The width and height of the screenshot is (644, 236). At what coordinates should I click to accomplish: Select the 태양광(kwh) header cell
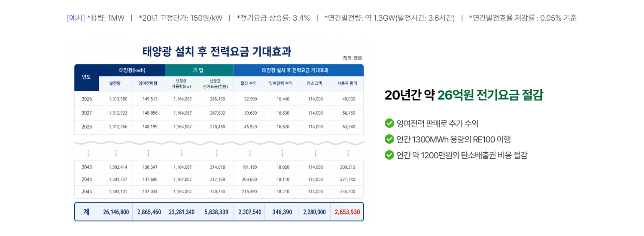coord(132,70)
